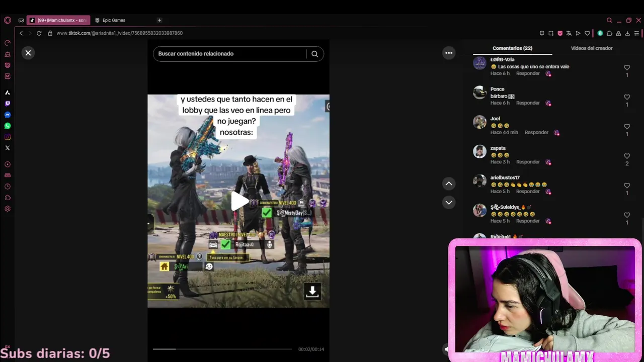Image resolution: width=644 pixels, height=362 pixels.
Task: Open zapata's username link
Action: point(498,148)
